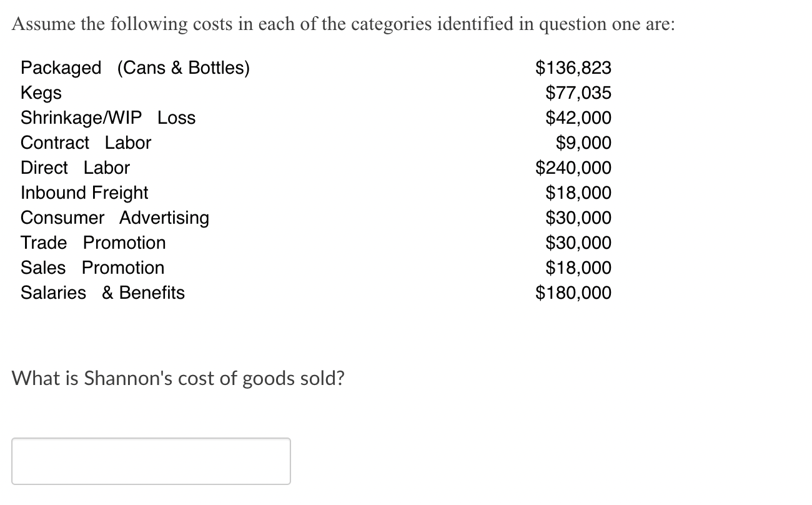Image resolution: width=812 pixels, height=505 pixels.
Task: Select the Shrinkage/WIP Loss label
Action: (x=108, y=117)
